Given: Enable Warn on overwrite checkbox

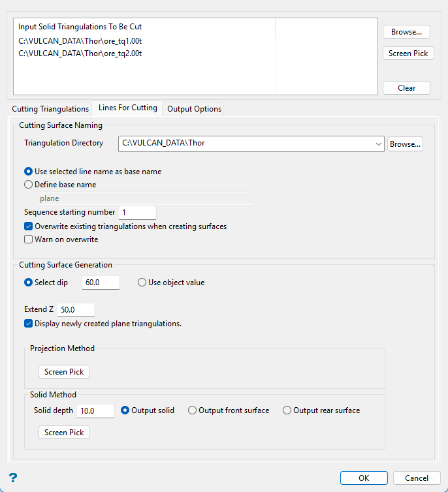Looking at the screenshot, I should pos(29,239).
